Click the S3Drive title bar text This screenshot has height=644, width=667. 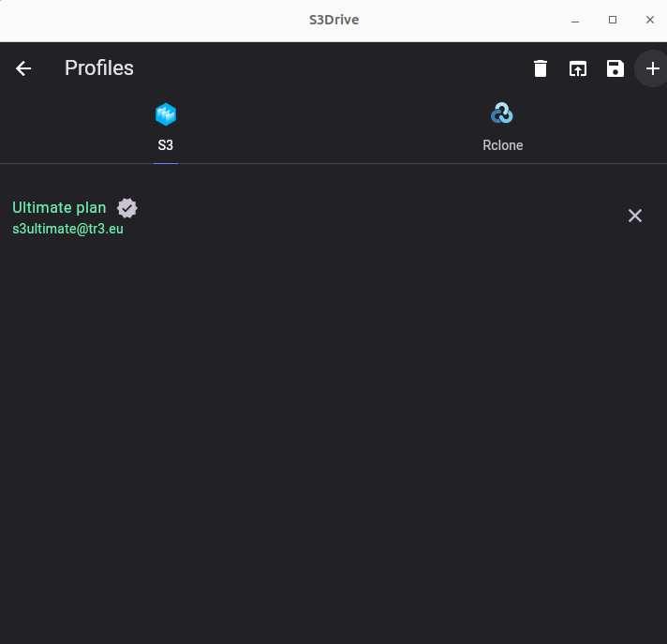point(333,20)
